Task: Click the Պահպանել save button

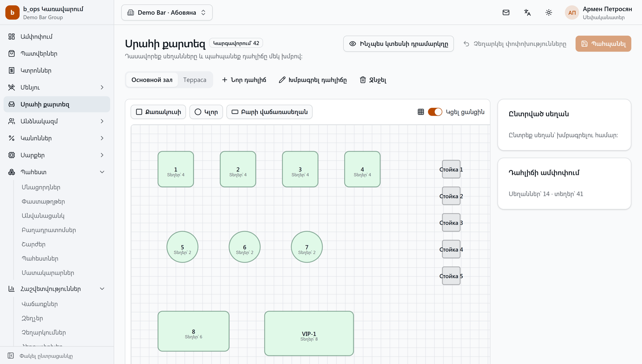Action: coord(603,44)
